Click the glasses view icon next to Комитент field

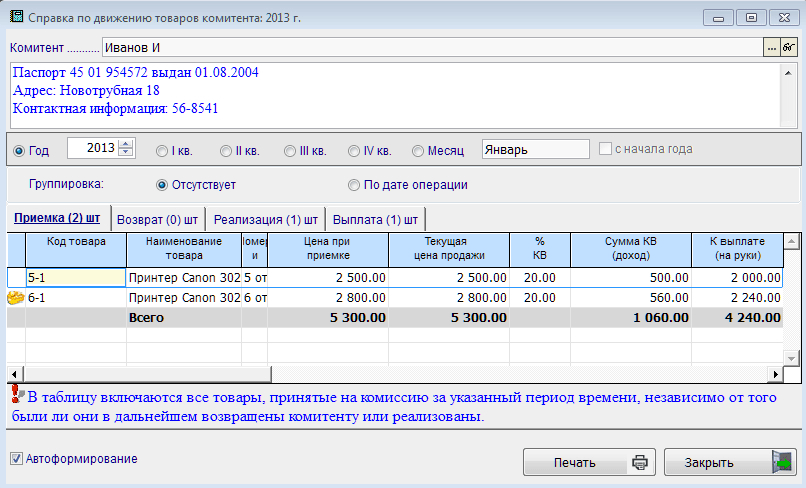[x=789, y=48]
